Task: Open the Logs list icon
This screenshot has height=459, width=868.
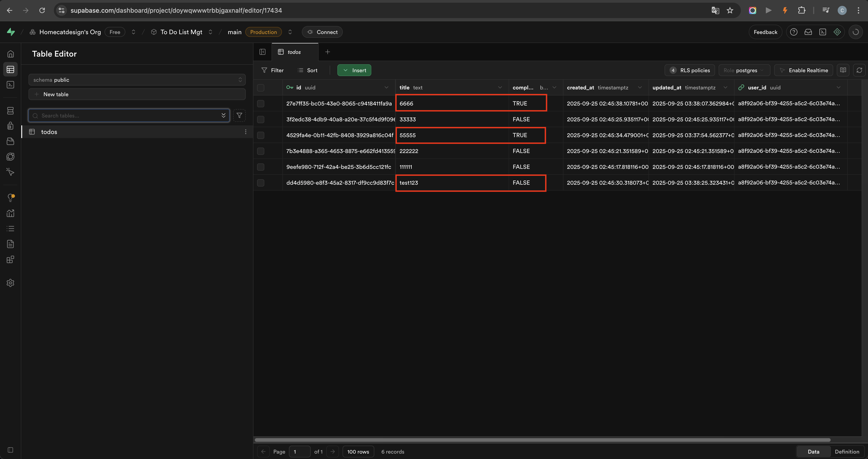Action: click(10, 229)
